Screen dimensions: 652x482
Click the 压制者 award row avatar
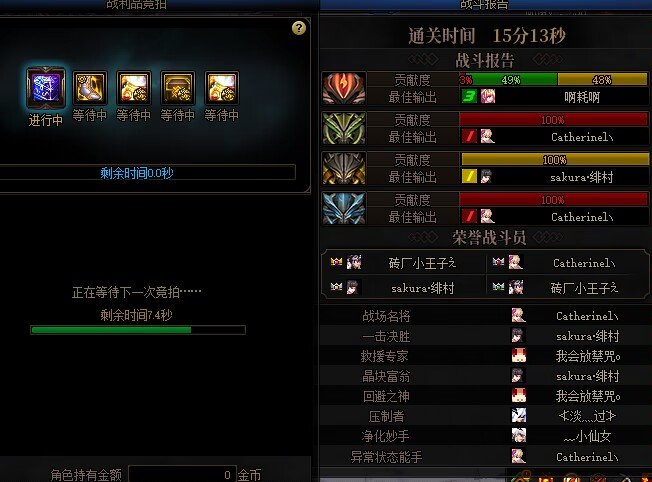click(518, 415)
